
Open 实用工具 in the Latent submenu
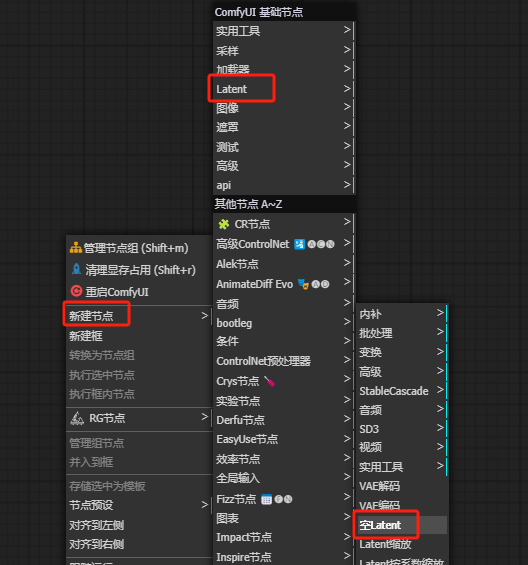402,467
